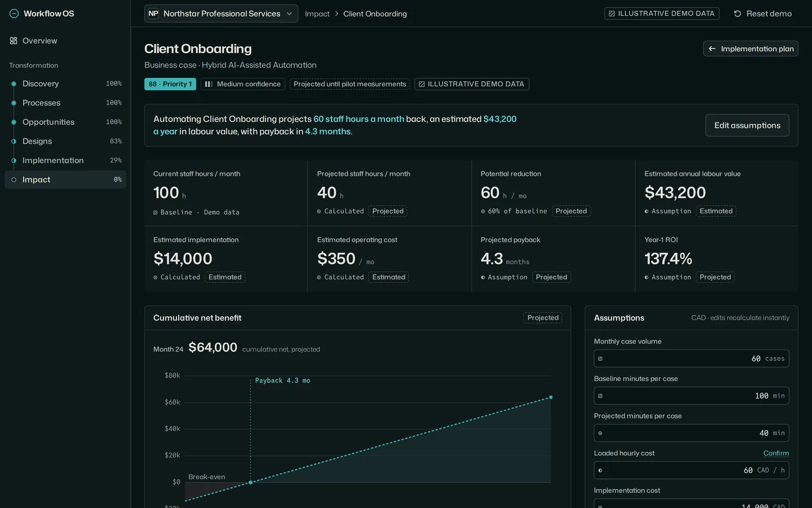The image size is (812, 508).
Task: Select Opportunities in sidebar
Action: pos(65,122)
